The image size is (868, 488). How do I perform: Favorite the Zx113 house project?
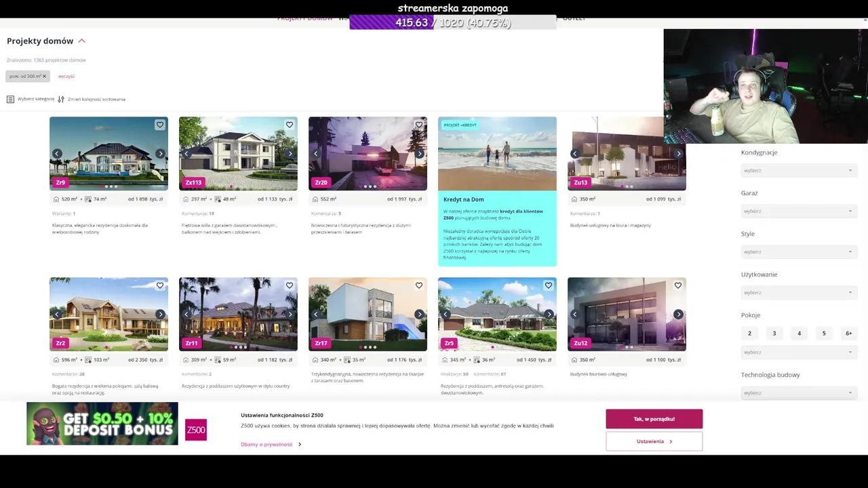(x=290, y=125)
